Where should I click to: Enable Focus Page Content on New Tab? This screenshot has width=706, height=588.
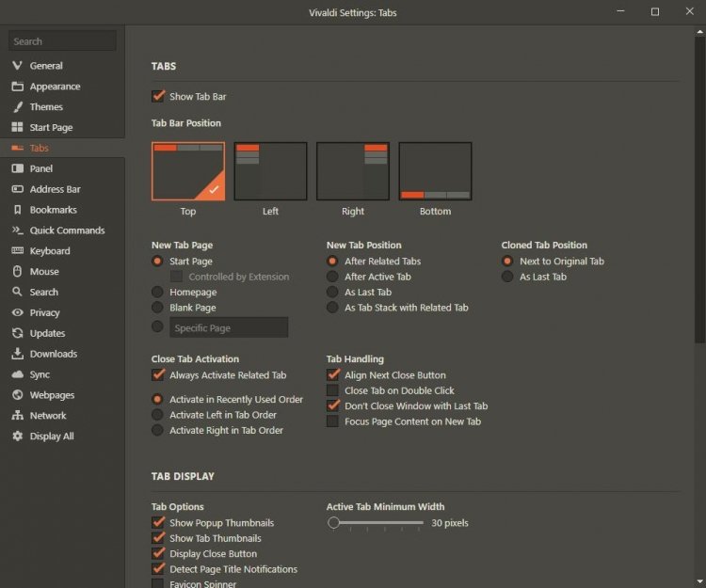pos(332,421)
